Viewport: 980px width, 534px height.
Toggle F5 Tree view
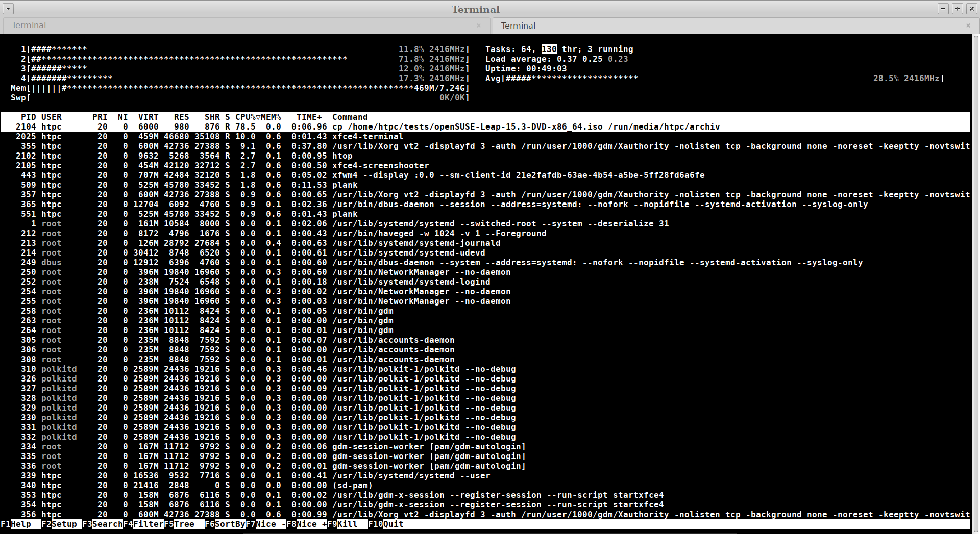coord(184,524)
